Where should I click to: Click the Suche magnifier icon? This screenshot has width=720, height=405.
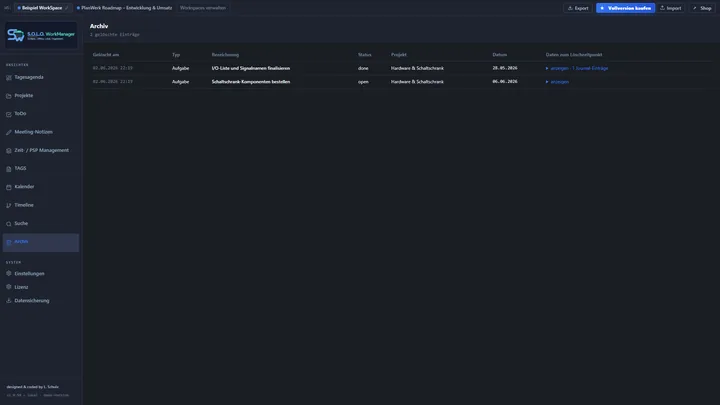click(x=9, y=224)
